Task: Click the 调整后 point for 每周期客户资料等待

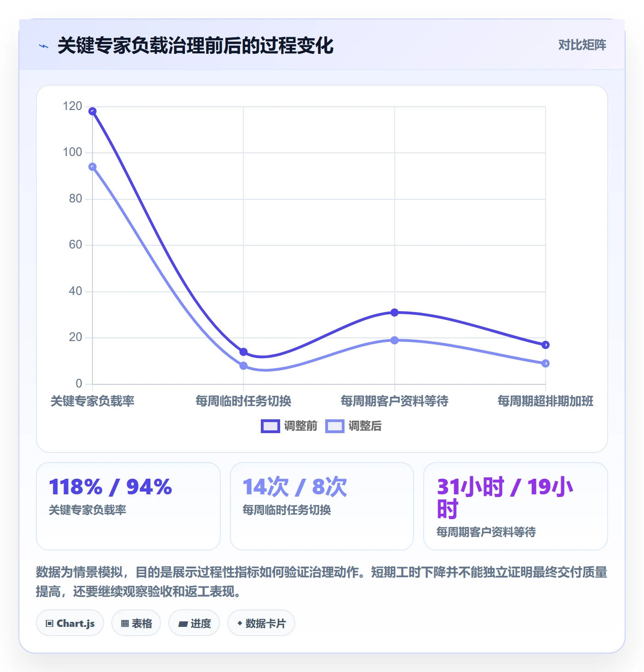Action: pyautogui.click(x=394, y=340)
